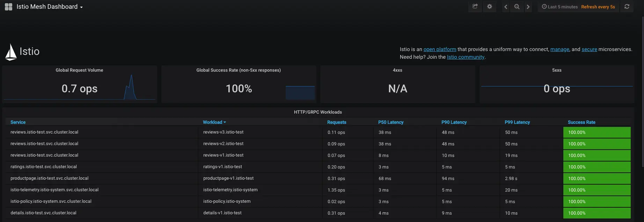Click the productpage-v1 green success rate cell
This screenshot has width=644, height=222.
pos(597,179)
